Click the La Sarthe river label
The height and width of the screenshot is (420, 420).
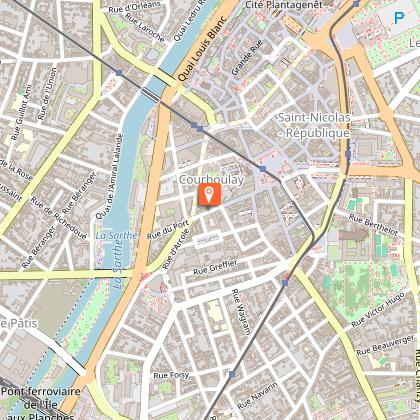[x=116, y=235]
